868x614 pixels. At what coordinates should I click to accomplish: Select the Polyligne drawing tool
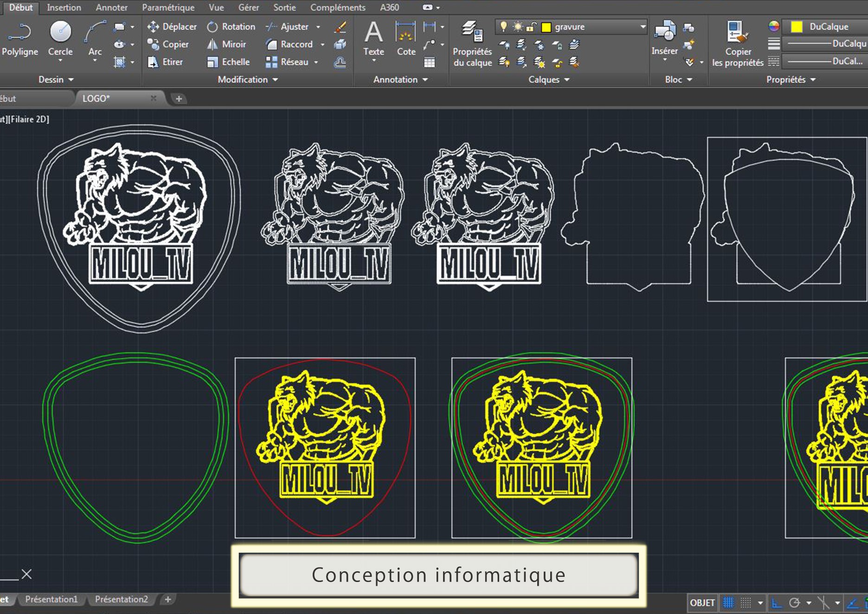click(19, 39)
